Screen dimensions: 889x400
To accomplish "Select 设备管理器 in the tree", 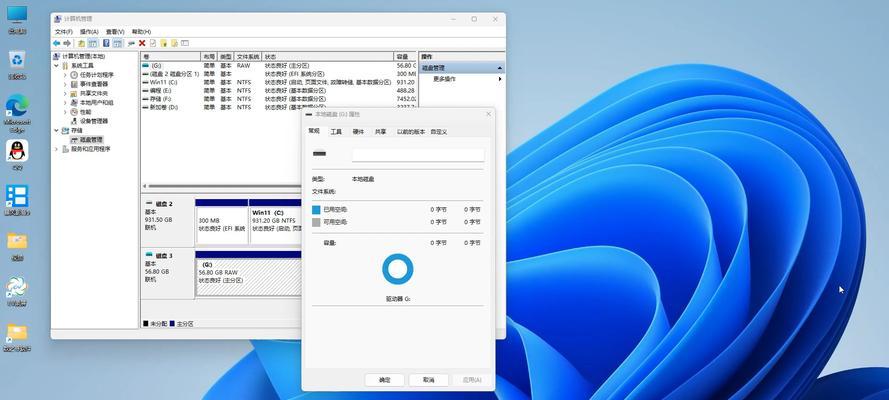I will coord(94,121).
